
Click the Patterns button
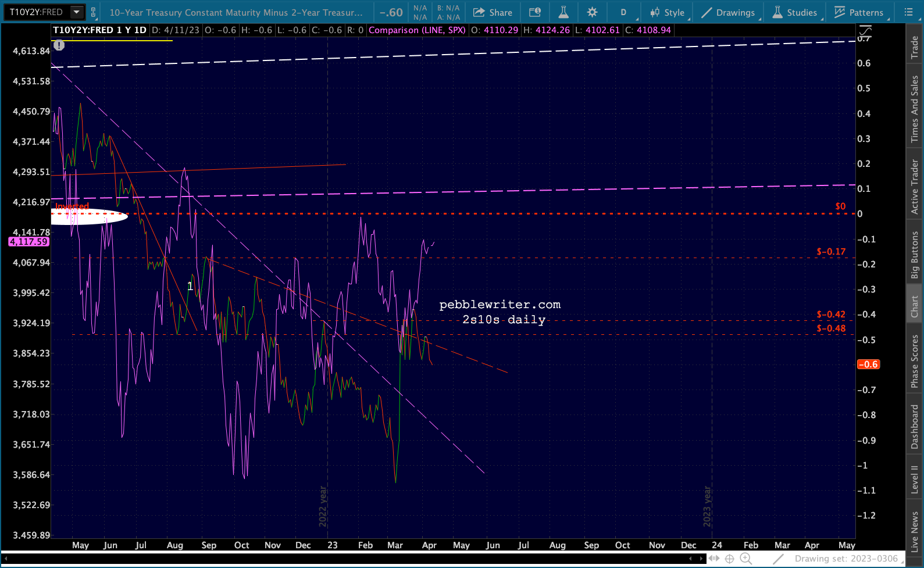click(x=859, y=12)
